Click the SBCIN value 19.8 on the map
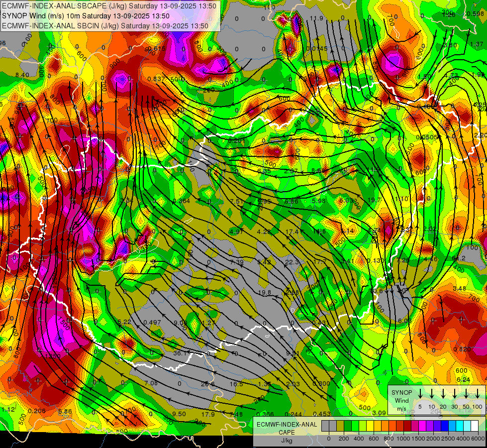487x448 pixels. click(x=264, y=292)
